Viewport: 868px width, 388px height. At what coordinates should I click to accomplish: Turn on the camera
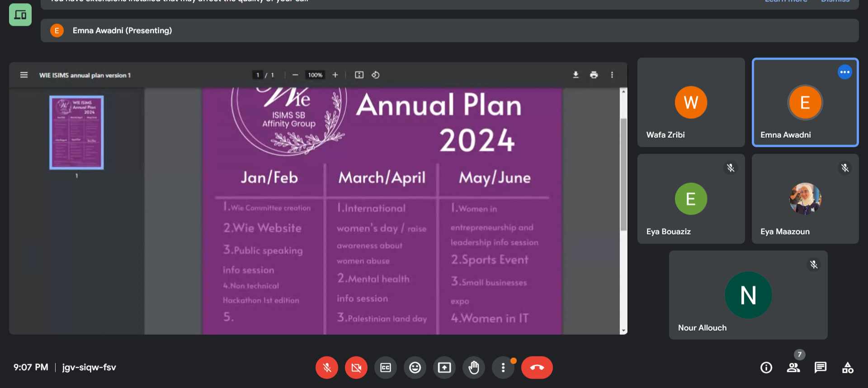(356, 368)
